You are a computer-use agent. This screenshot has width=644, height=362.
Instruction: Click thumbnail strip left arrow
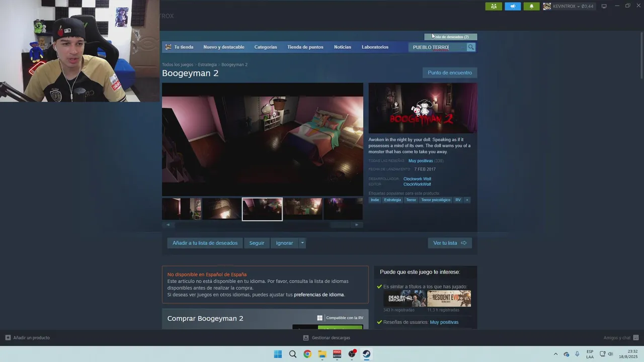[x=168, y=225]
